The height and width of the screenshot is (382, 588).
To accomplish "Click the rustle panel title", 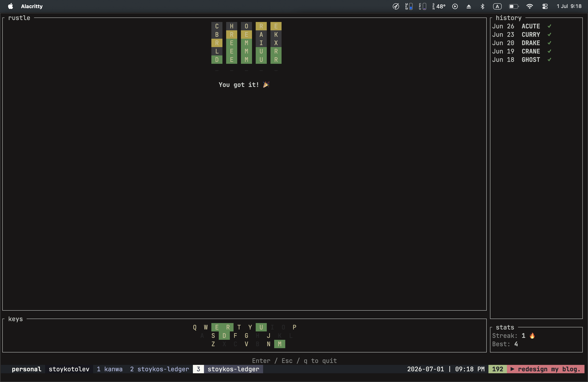I will (x=19, y=18).
